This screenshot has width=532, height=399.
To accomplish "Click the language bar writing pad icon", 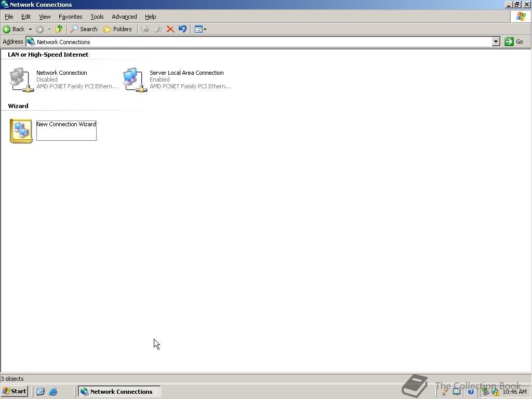I will [457, 392].
